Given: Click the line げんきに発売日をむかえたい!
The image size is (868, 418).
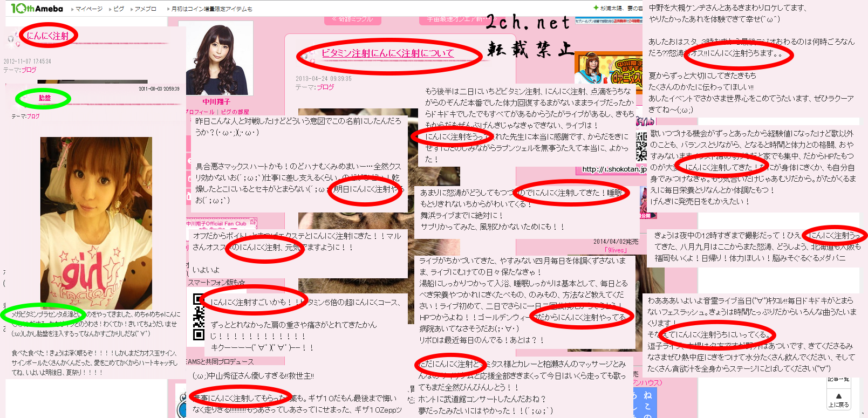Looking at the screenshot, I should 700,201.
